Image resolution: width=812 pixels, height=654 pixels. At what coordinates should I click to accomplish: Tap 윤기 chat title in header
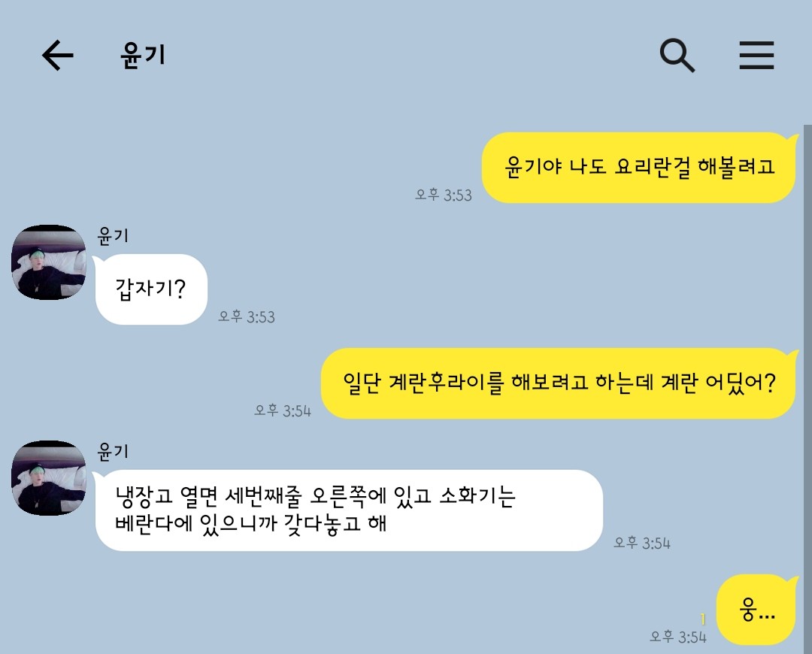coord(143,56)
